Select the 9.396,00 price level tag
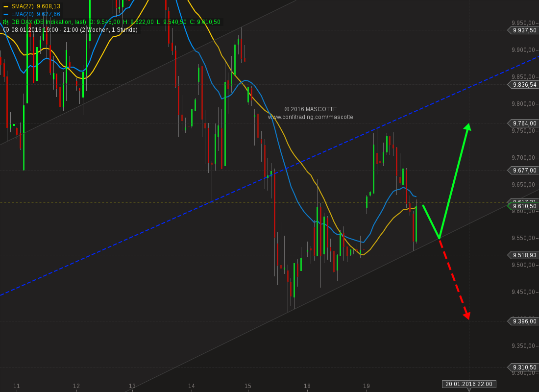 (523, 321)
